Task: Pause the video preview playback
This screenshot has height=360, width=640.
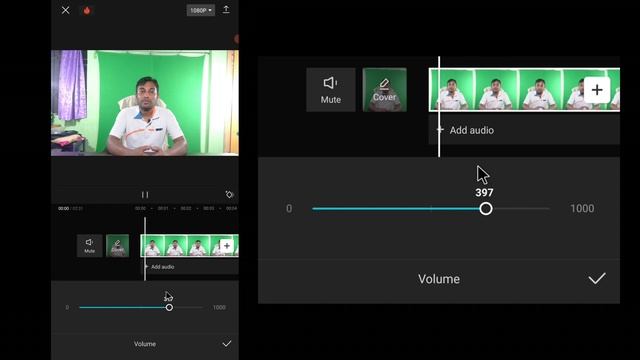Action: click(x=145, y=195)
